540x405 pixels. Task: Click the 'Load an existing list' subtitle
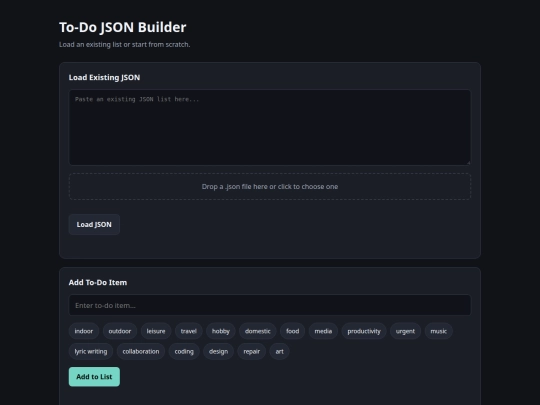(124, 44)
